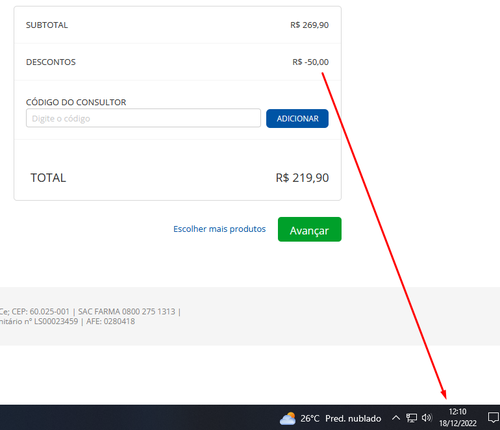Open the notification center icon
Screen dimensions: 500x430
pos(493,418)
